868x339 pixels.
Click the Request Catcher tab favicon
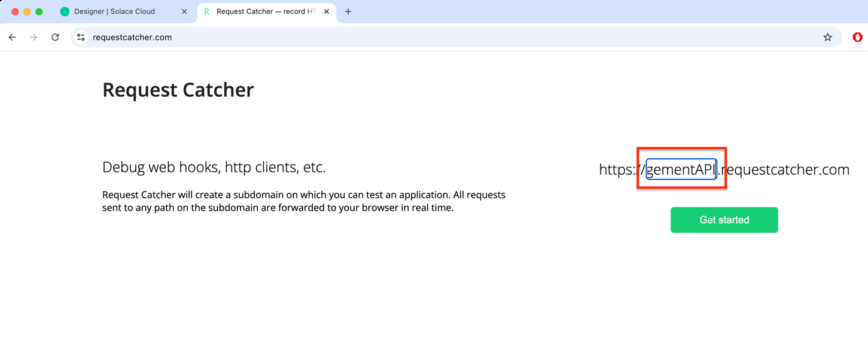[207, 11]
